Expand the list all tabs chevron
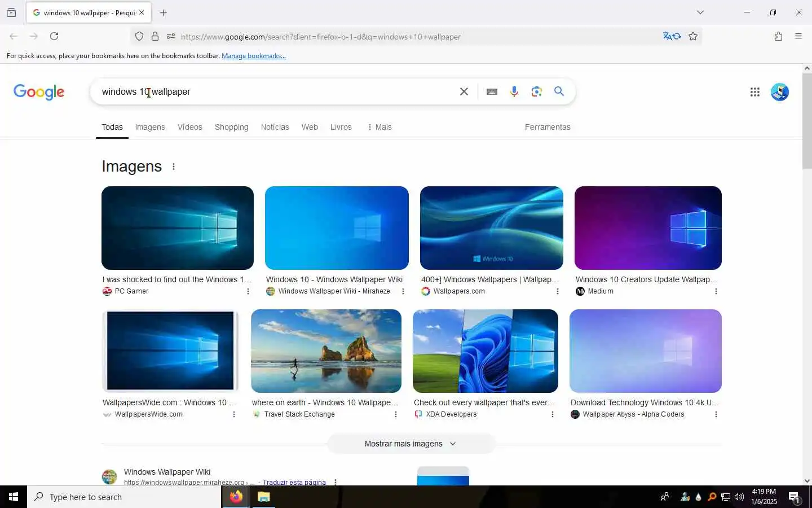Screen dimensions: 812x508 click(700, 12)
